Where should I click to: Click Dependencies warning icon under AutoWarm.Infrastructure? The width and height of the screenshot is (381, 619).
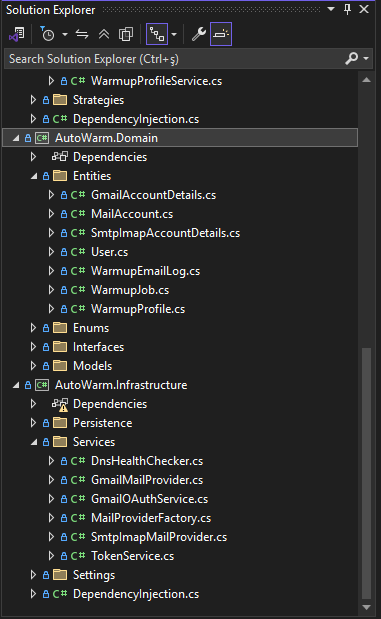tap(60, 404)
